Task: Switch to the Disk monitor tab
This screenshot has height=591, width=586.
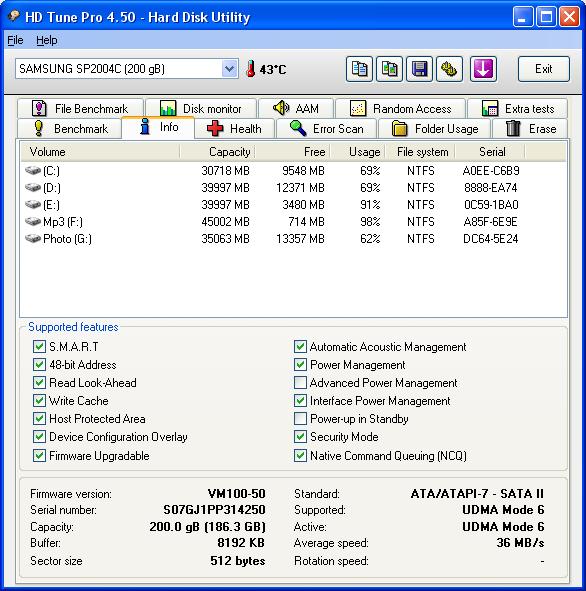Action: click(201, 109)
